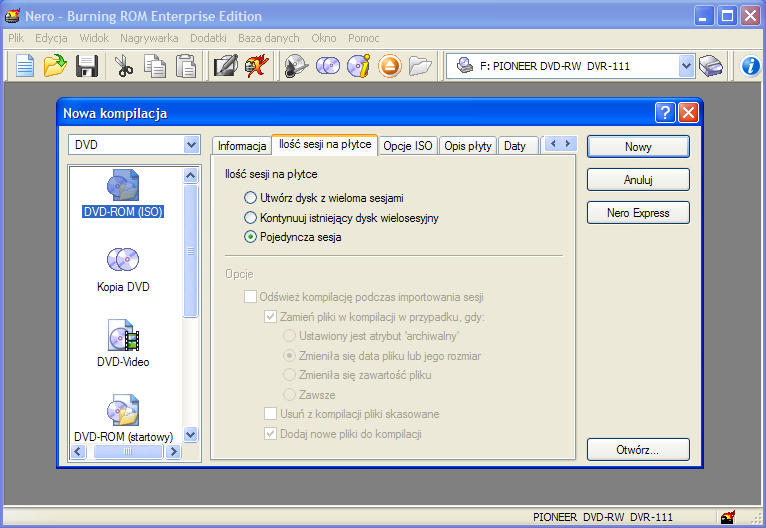Click the compilation info pencil icon
This screenshot has height=528, width=766.
click(225, 66)
